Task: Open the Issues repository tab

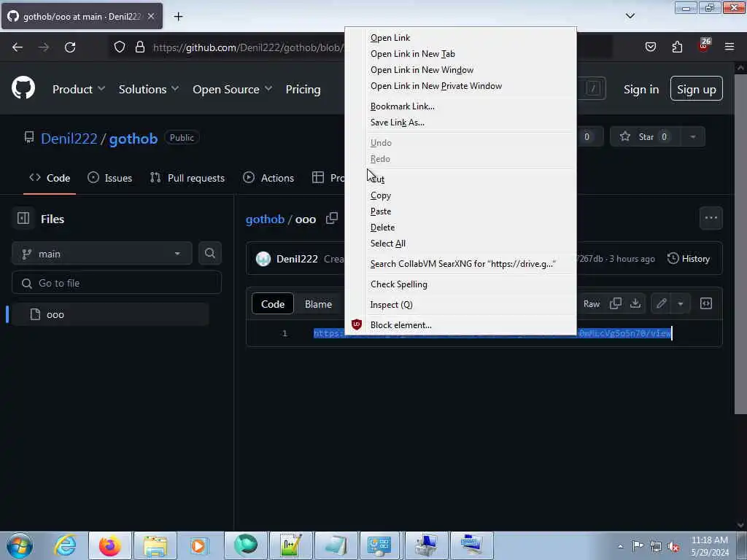Action: click(110, 178)
